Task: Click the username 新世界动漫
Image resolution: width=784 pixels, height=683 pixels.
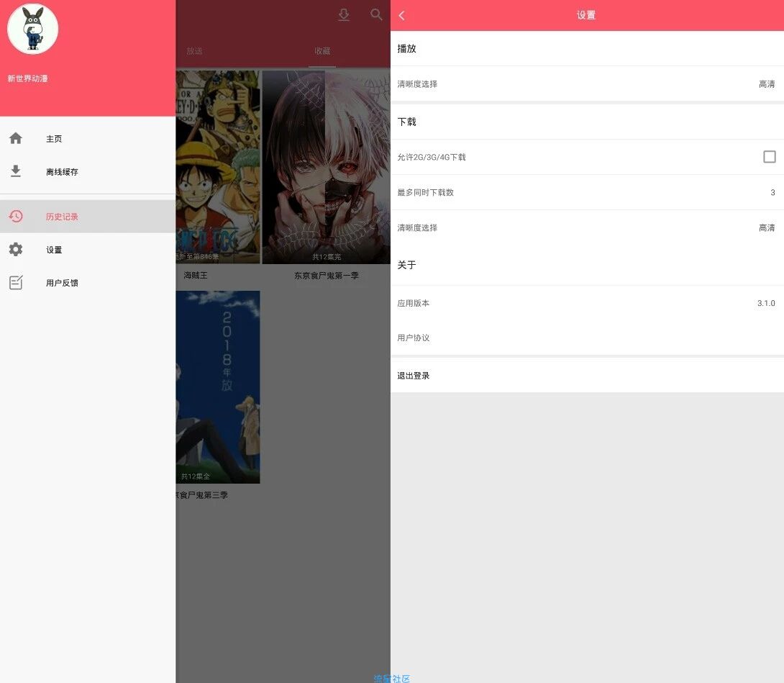Action: click(27, 78)
